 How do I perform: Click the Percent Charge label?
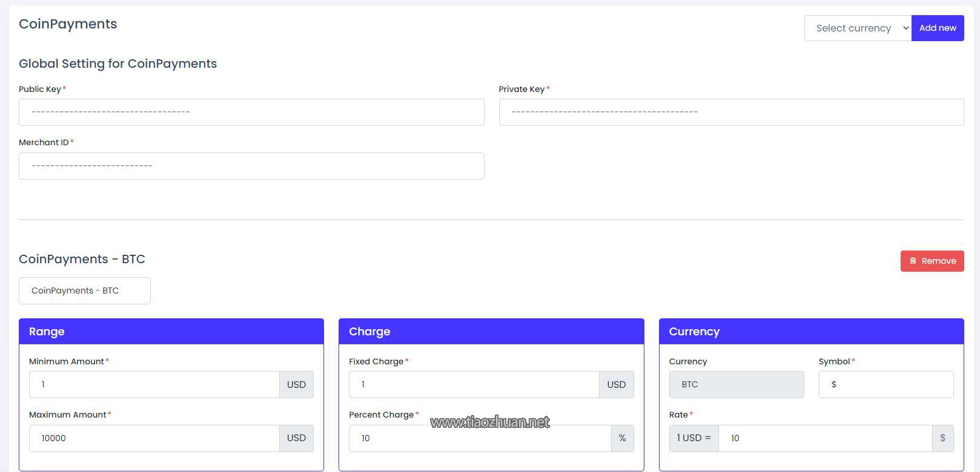point(382,415)
